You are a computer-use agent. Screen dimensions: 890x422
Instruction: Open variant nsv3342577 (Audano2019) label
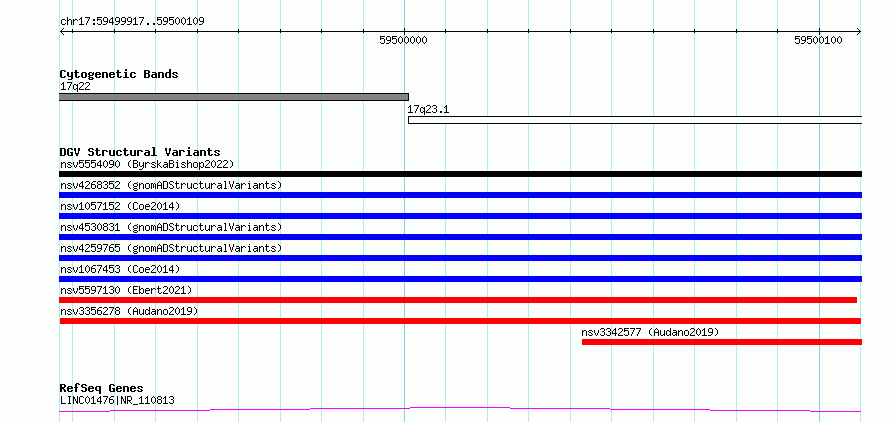pyautogui.click(x=650, y=332)
